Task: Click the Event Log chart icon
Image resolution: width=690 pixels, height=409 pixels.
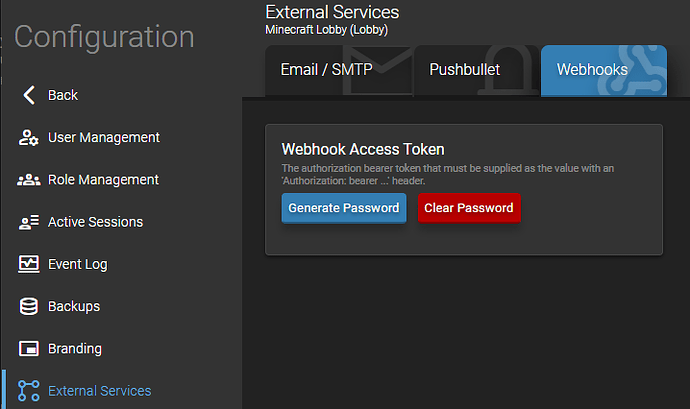Action: click(29, 265)
